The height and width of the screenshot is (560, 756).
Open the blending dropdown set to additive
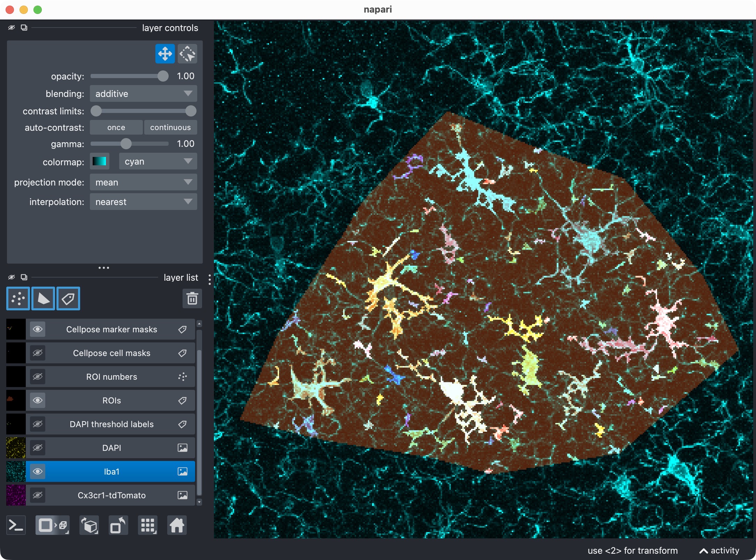(x=144, y=94)
